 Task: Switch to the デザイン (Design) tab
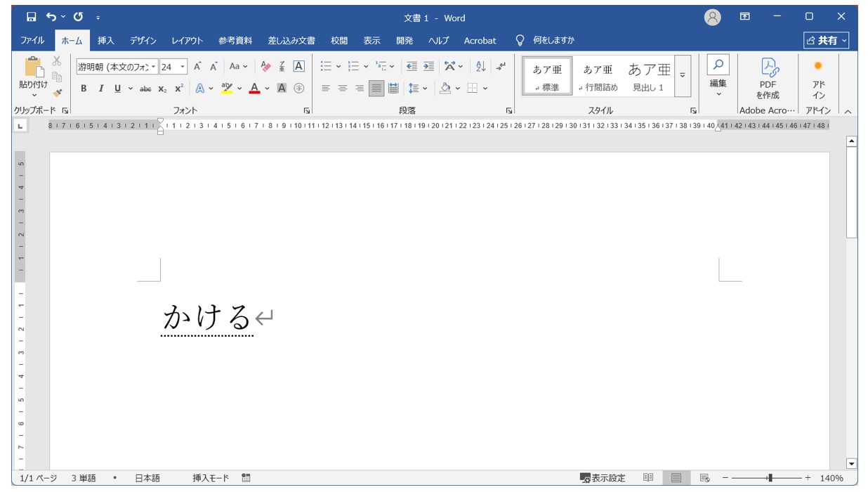pyautogui.click(x=143, y=41)
